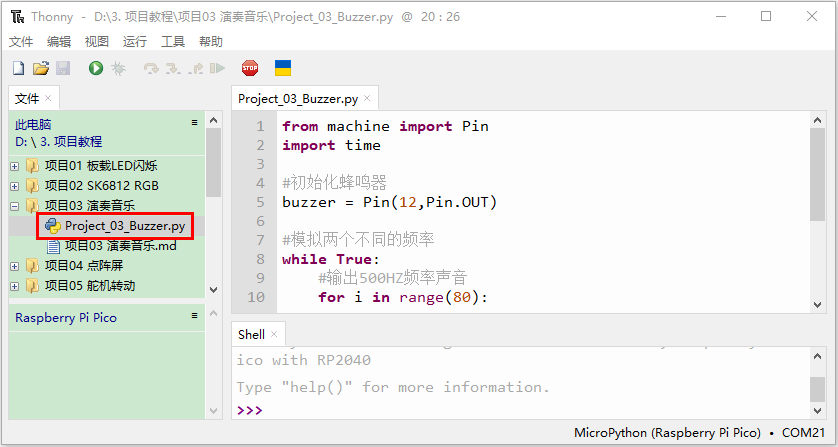Click the Shell scroll up arrow
Viewport: 838px width, 447px height.
click(817, 356)
